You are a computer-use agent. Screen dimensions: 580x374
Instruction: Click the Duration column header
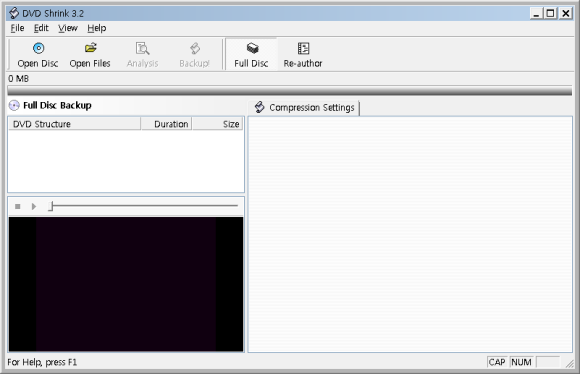pyautogui.click(x=166, y=124)
